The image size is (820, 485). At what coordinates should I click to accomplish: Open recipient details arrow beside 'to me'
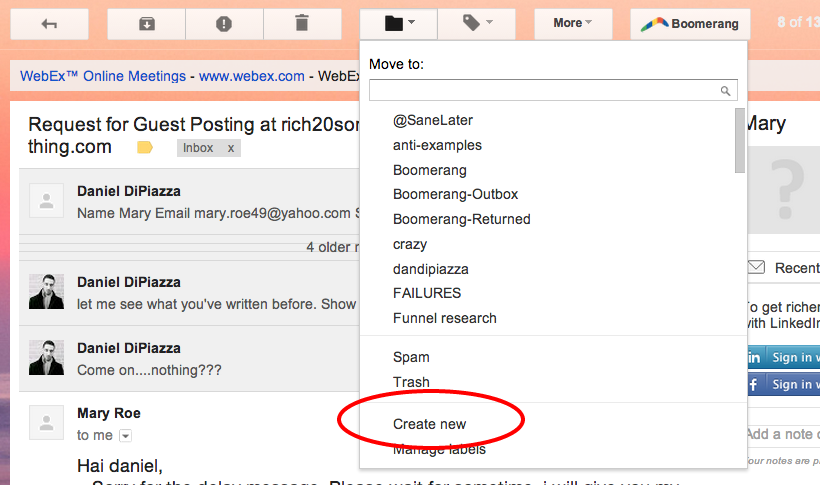tap(125, 436)
